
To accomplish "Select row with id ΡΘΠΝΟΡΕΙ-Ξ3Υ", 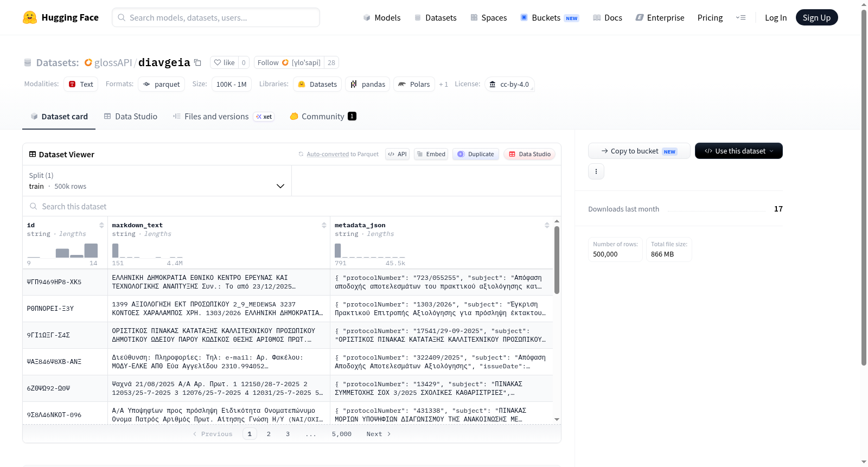I will (x=288, y=309).
